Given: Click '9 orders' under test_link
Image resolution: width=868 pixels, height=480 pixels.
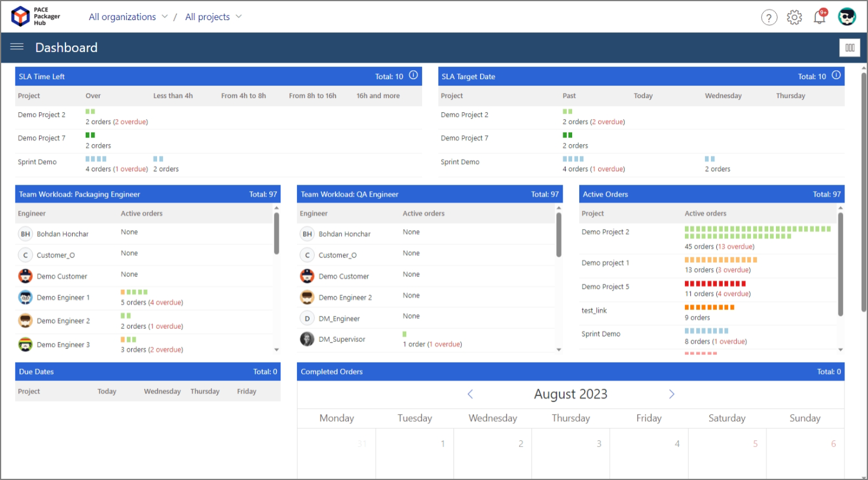Looking at the screenshot, I should [x=697, y=318].
